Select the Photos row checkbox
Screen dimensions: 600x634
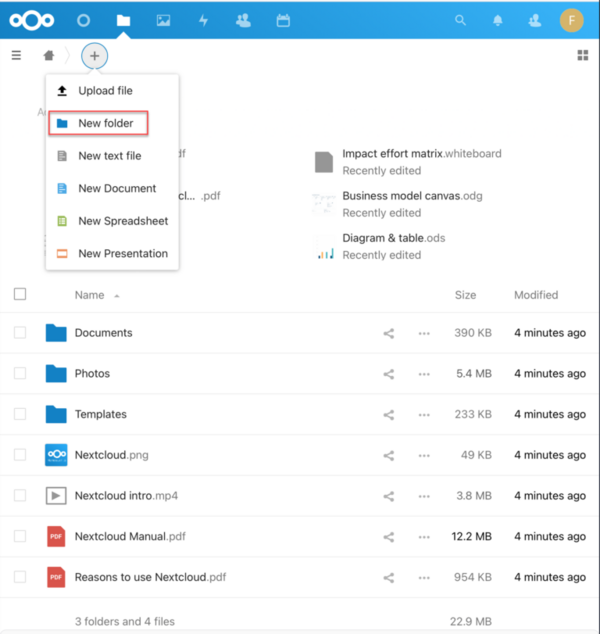pyautogui.click(x=20, y=373)
